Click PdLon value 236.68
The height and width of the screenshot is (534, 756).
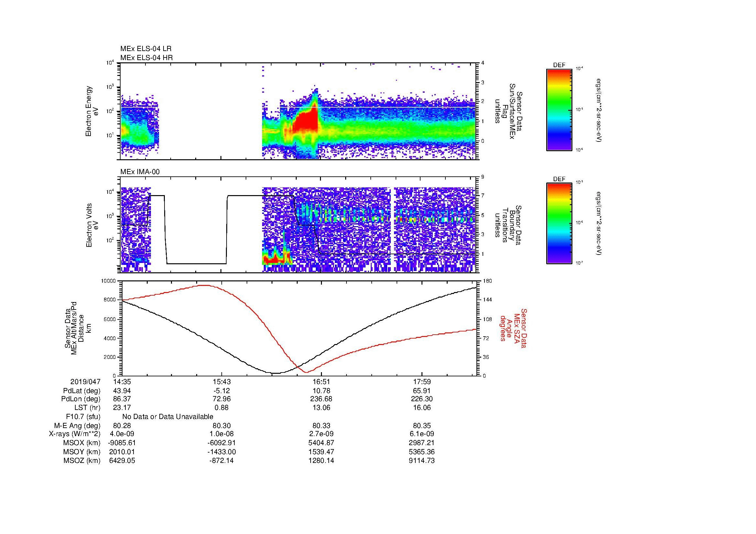321,399
